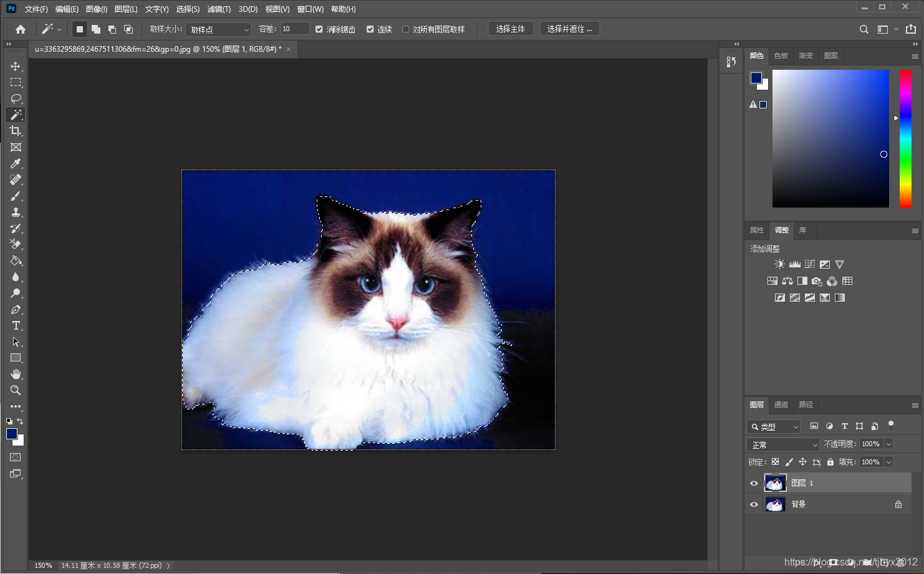Screen dimensions: 924x574
Task: Toggle the contiguous checkbox
Action: (x=370, y=29)
